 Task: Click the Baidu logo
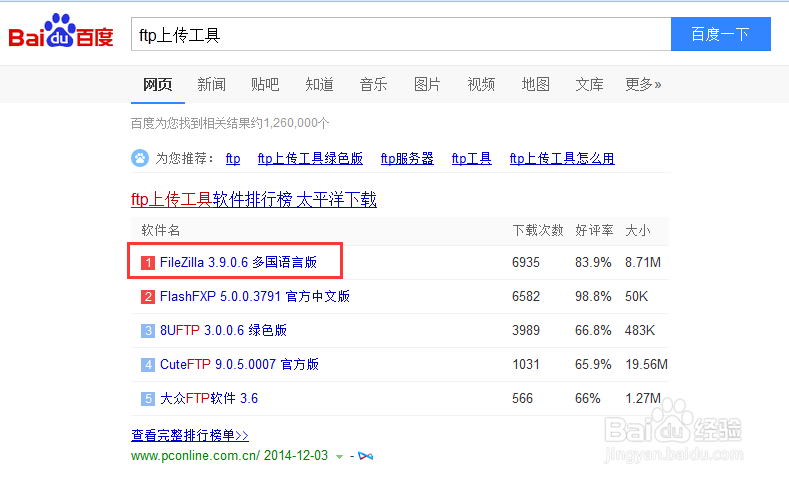[x=61, y=31]
